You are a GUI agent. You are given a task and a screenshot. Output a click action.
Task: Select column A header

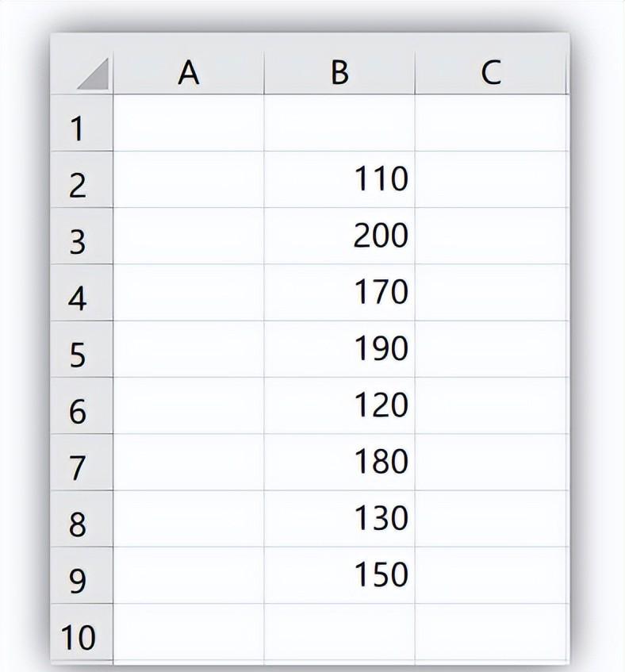[x=189, y=71]
